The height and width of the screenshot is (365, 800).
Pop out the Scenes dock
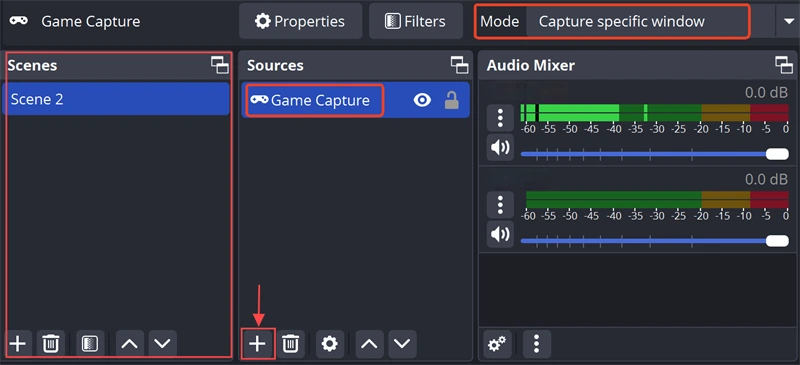[x=220, y=65]
